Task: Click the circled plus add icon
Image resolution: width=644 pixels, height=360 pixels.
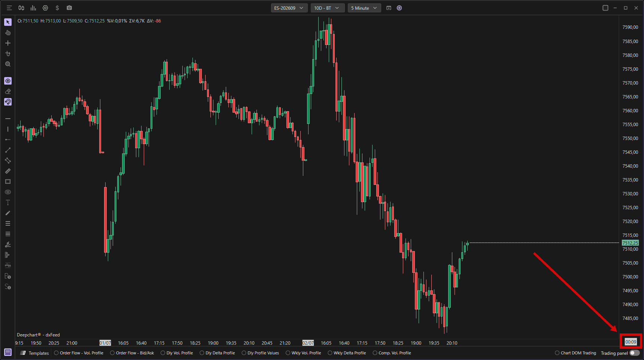Action: tap(400, 8)
